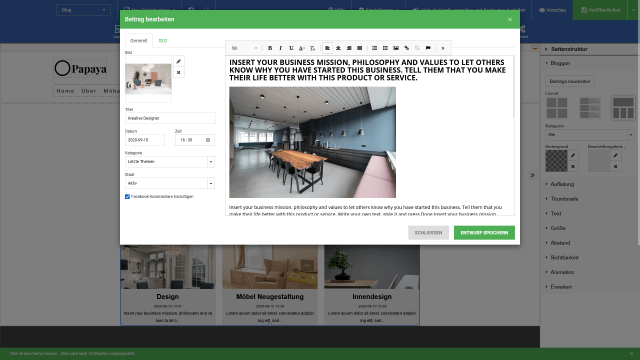This screenshot has width=640, height=360.
Task: Insert an image via editor toolbar
Action: [x=396, y=48]
